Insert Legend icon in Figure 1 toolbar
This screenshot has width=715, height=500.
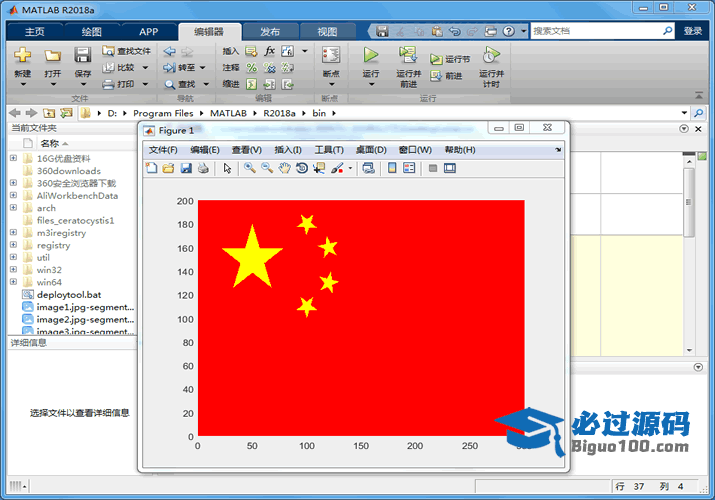point(409,168)
